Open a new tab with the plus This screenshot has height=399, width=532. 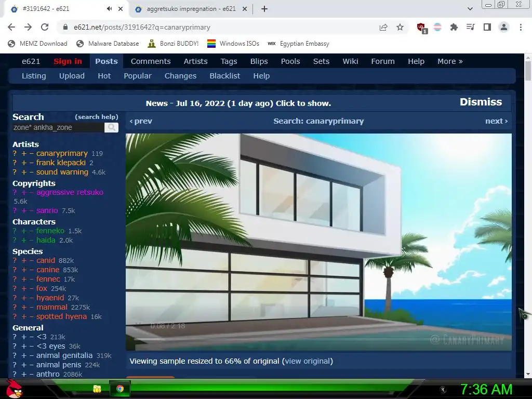coord(264,9)
